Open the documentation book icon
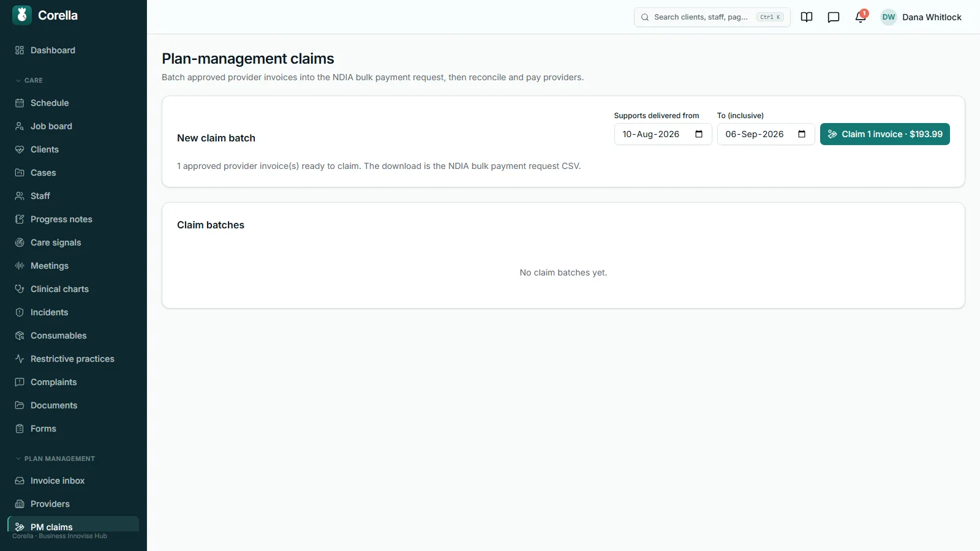This screenshot has height=551, width=980. click(x=807, y=17)
